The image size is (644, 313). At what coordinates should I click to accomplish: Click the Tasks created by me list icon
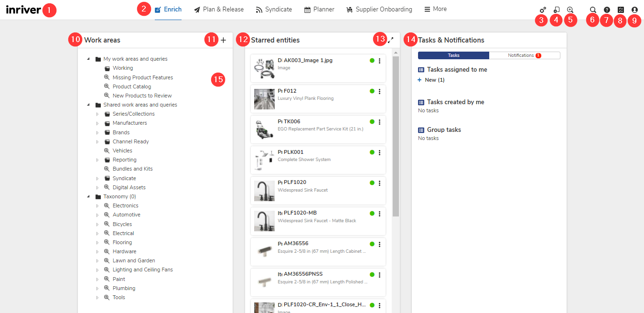click(x=421, y=102)
